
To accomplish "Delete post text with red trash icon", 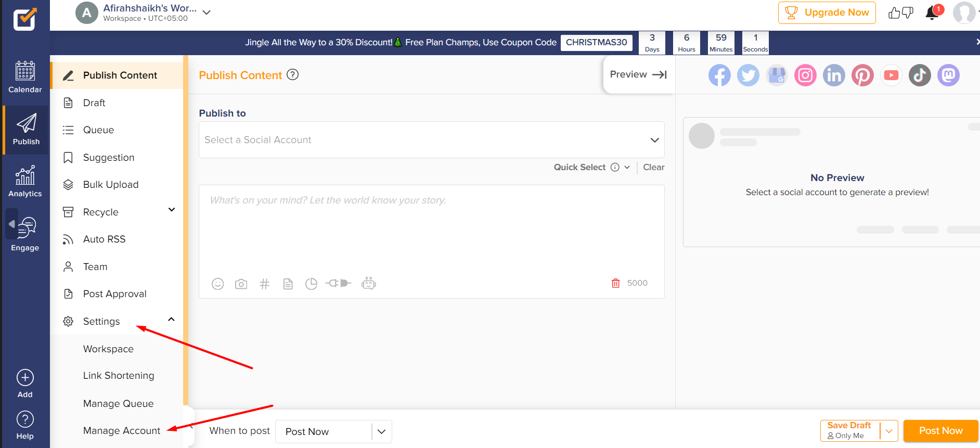I will click(x=615, y=283).
